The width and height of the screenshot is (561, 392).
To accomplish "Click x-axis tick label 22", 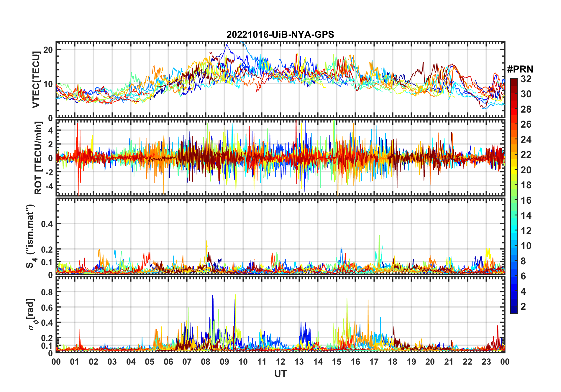I will 467,362.
